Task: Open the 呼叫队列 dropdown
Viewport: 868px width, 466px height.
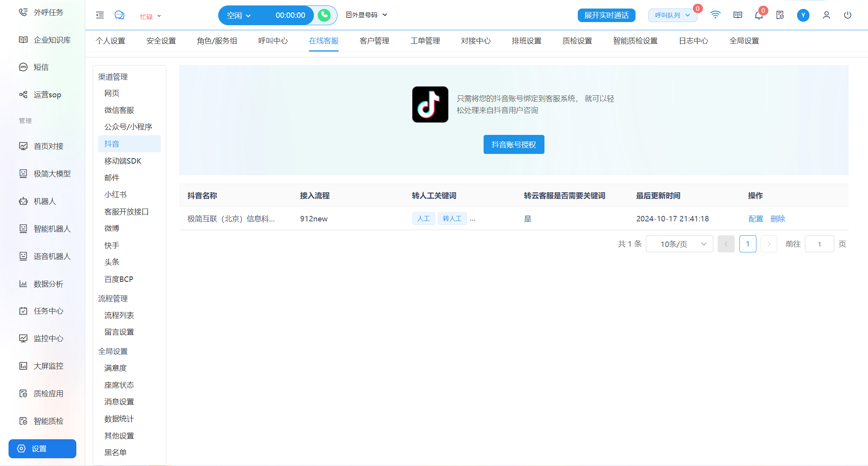Action: (x=673, y=15)
